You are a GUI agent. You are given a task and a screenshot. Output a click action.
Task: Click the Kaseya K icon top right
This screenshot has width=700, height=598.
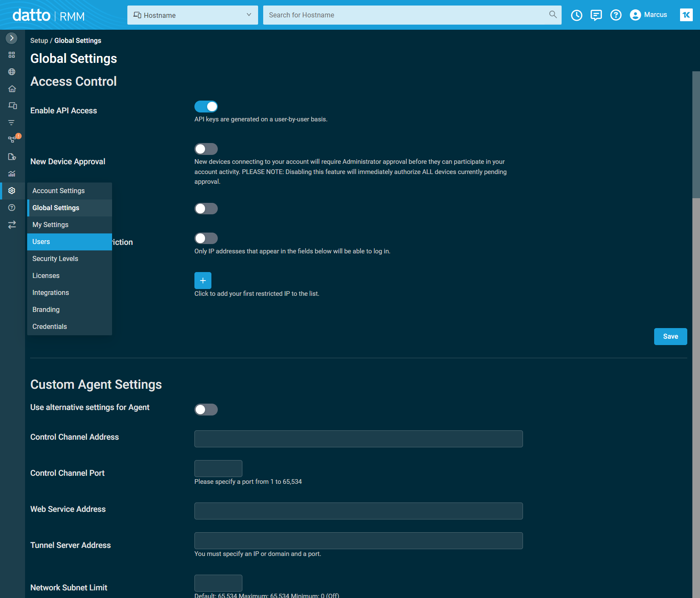click(686, 15)
